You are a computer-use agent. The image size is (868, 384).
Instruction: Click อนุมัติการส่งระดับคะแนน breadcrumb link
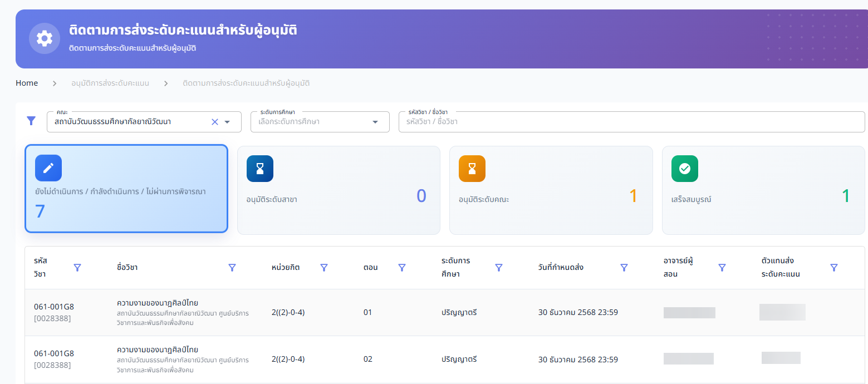tap(110, 83)
